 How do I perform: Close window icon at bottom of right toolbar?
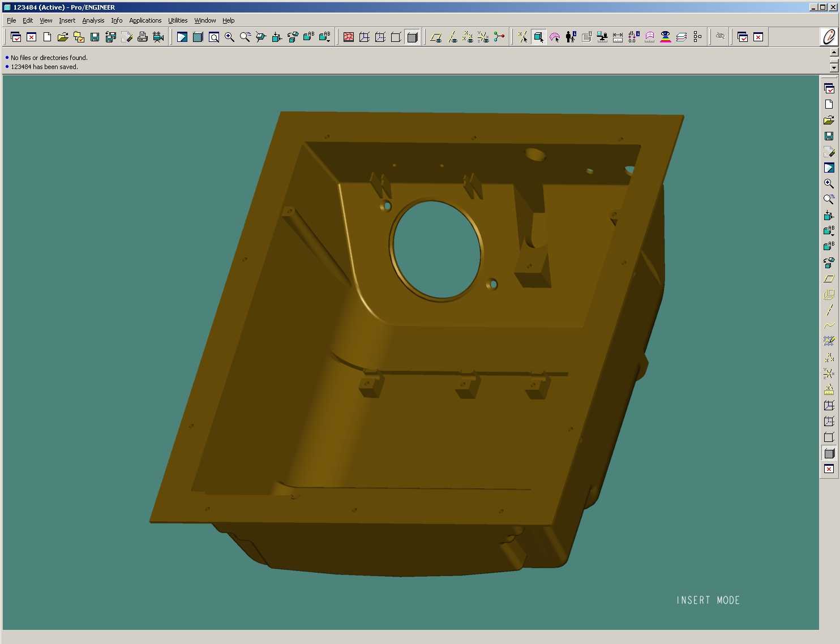[x=829, y=469]
